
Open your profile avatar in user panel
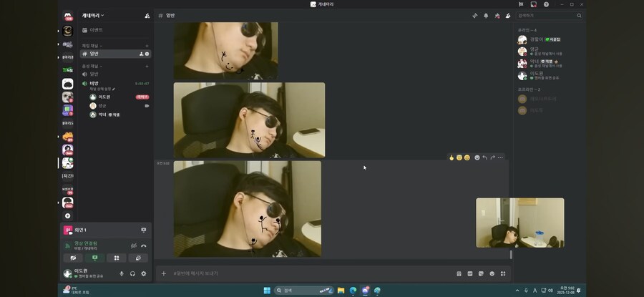(x=68, y=273)
